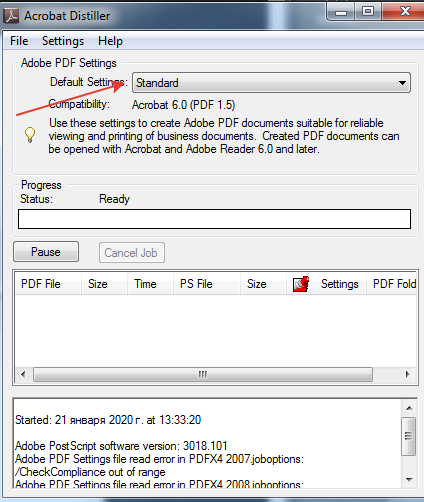This screenshot has width=424, height=502.
Task: Click the log pane scroll down arrow
Action: pos(409,480)
